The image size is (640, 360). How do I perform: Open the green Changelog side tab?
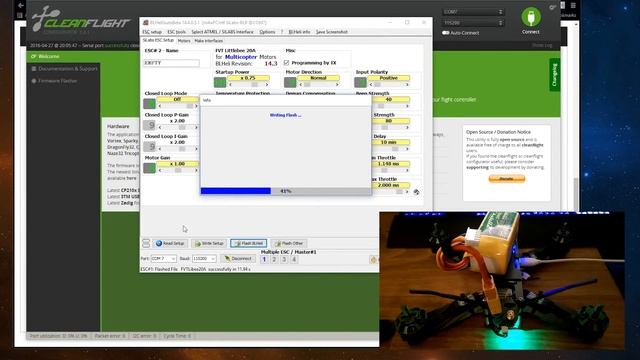pos(555,75)
